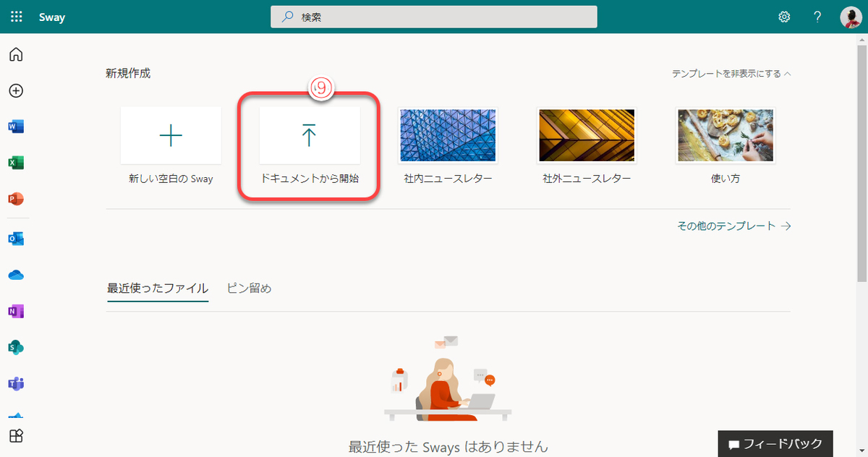Open Outlook from the sidebar
Screen dimensions: 868x457
(16, 239)
